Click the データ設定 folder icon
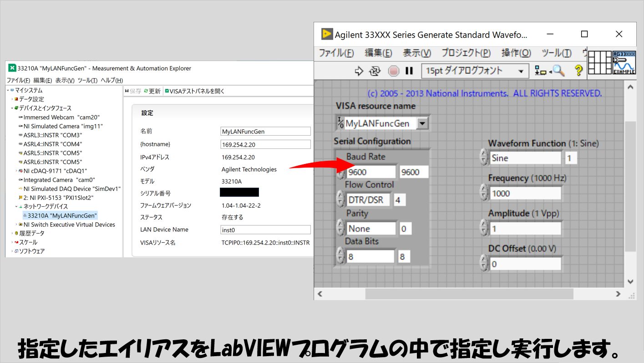The image size is (644, 363). (x=16, y=99)
